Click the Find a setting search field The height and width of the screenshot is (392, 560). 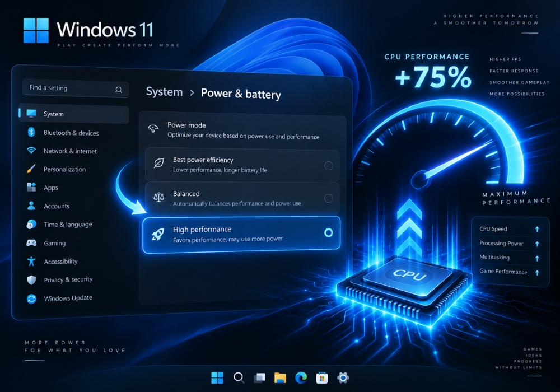coord(76,88)
